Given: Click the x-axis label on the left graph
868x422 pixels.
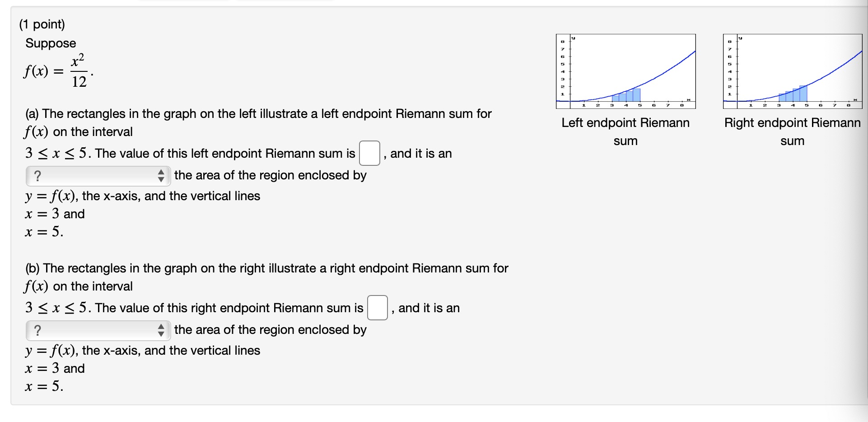Looking at the screenshot, I should tap(688, 100).
